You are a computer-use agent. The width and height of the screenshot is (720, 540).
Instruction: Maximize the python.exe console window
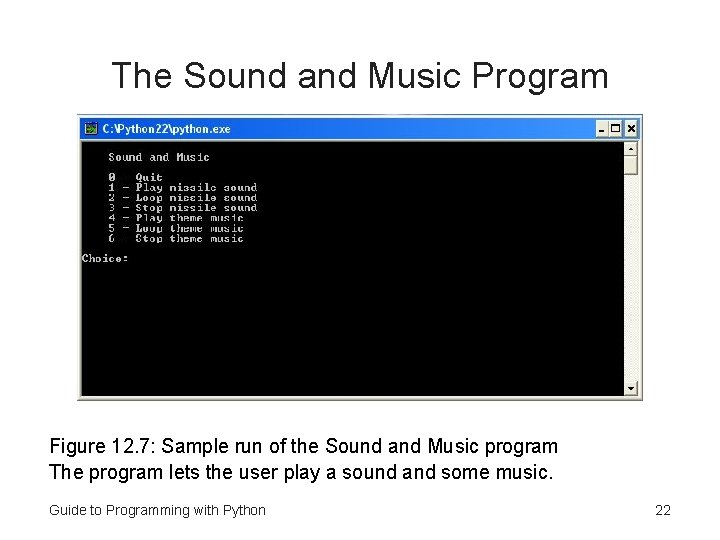coord(615,129)
